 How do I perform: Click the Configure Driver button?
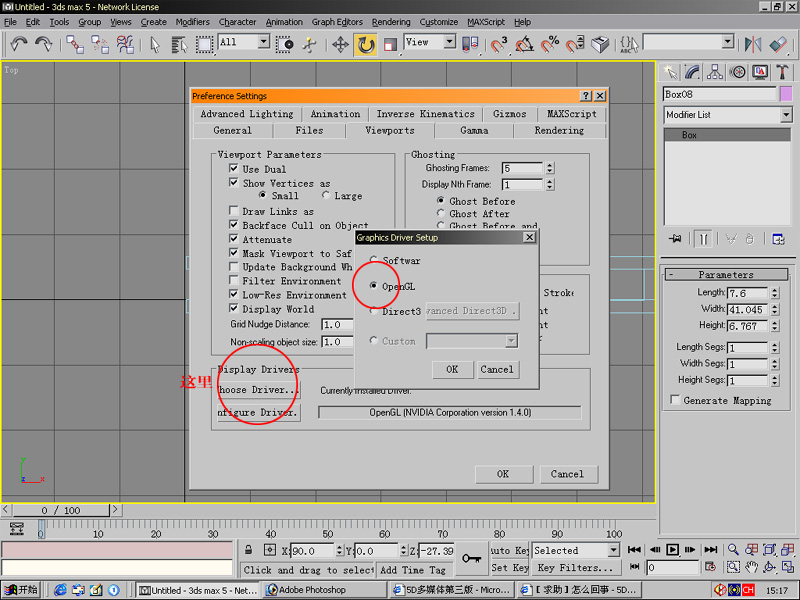tap(259, 412)
